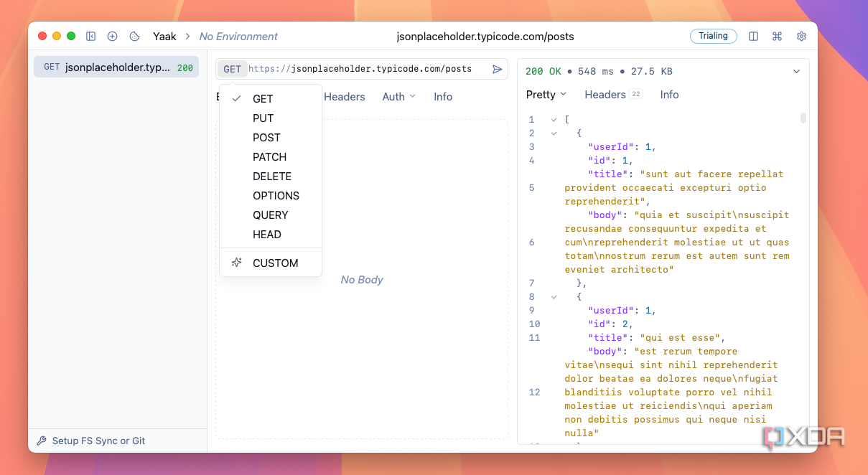Choose GET from the method menu
Viewport: 868px width, 475px height.
click(271, 99)
